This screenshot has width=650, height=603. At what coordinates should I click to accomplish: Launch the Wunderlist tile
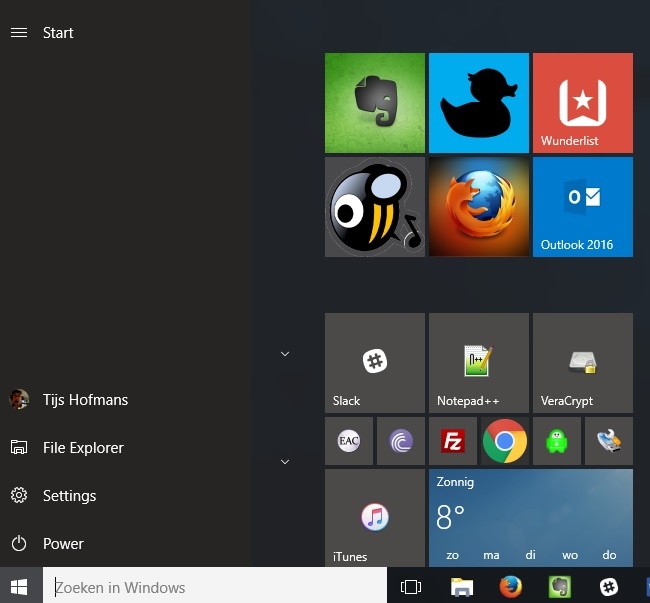click(583, 103)
